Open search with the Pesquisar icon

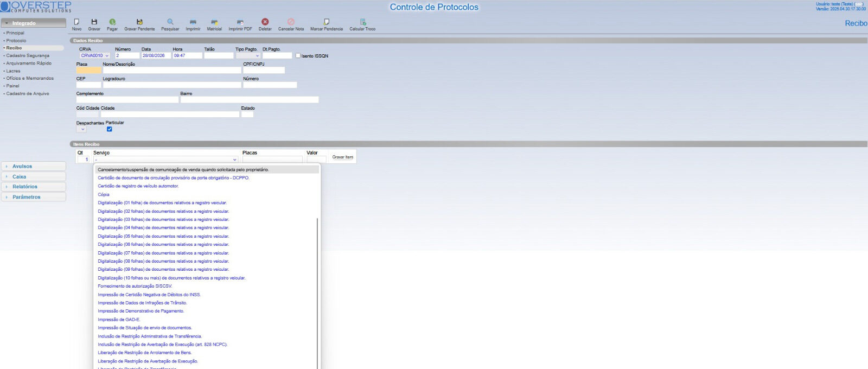coord(170,22)
